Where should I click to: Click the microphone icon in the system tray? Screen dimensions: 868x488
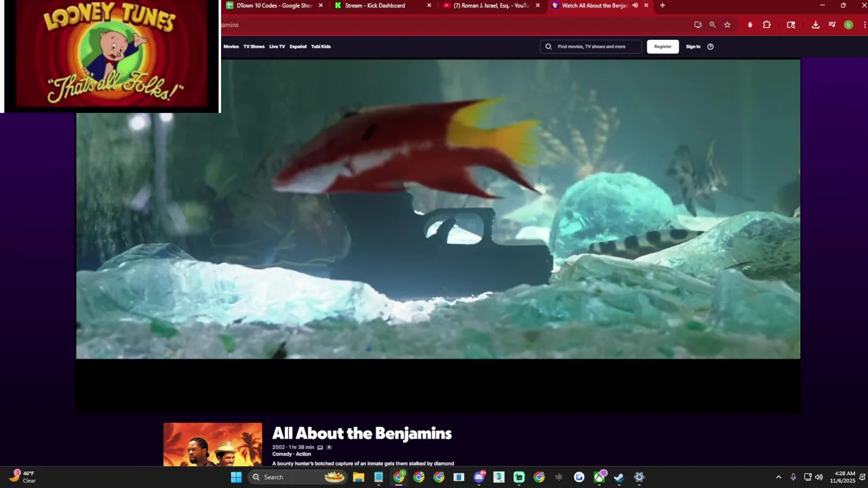[x=793, y=477]
